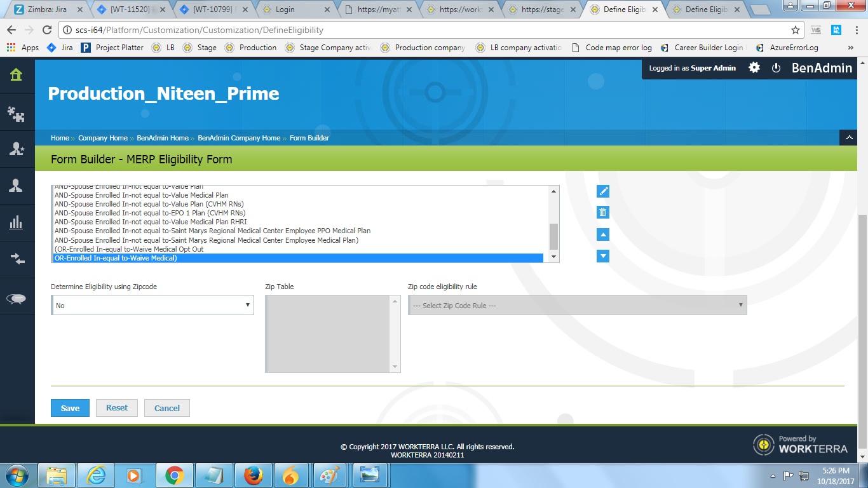The height and width of the screenshot is (488, 868).
Task: Move selected rule up with arrow icon
Action: (x=603, y=234)
